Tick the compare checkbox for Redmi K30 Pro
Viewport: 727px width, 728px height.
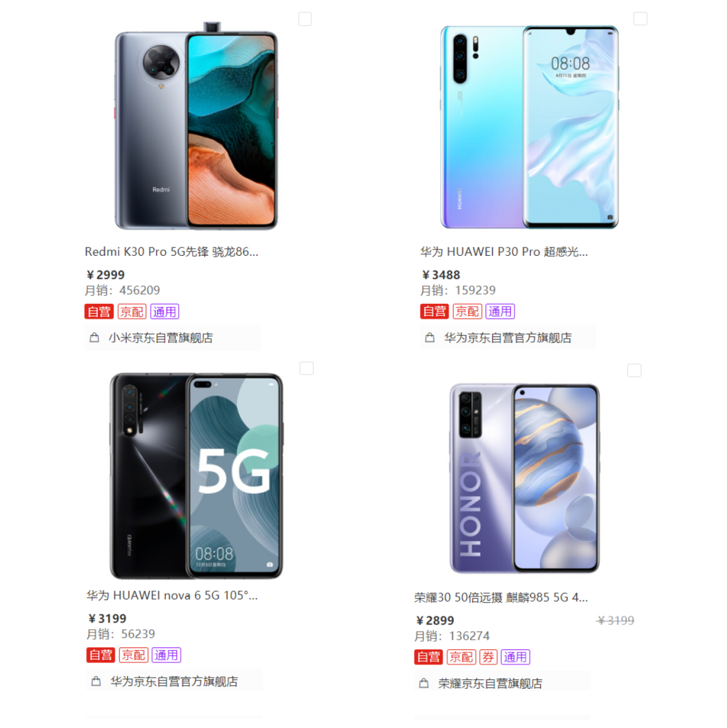coord(305,19)
